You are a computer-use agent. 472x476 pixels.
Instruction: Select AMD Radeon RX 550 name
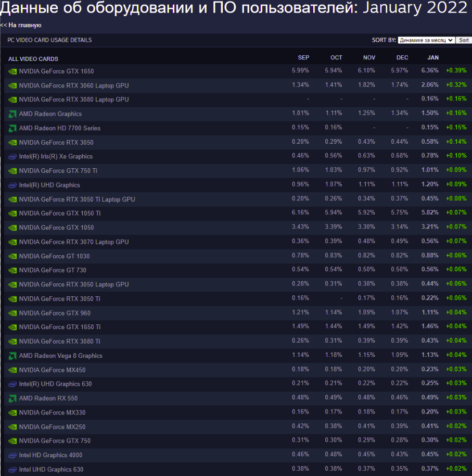(48, 398)
